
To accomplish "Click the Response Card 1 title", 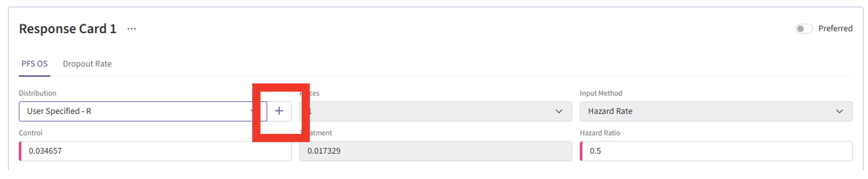I will [x=68, y=29].
